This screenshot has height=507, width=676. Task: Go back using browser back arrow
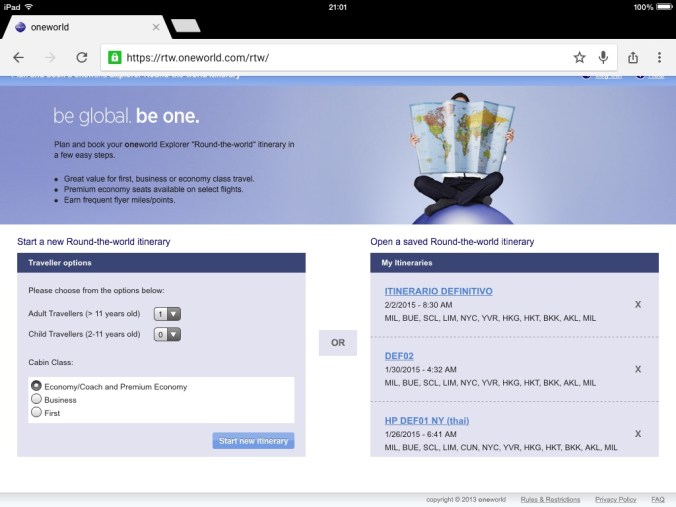pyautogui.click(x=18, y=57)
